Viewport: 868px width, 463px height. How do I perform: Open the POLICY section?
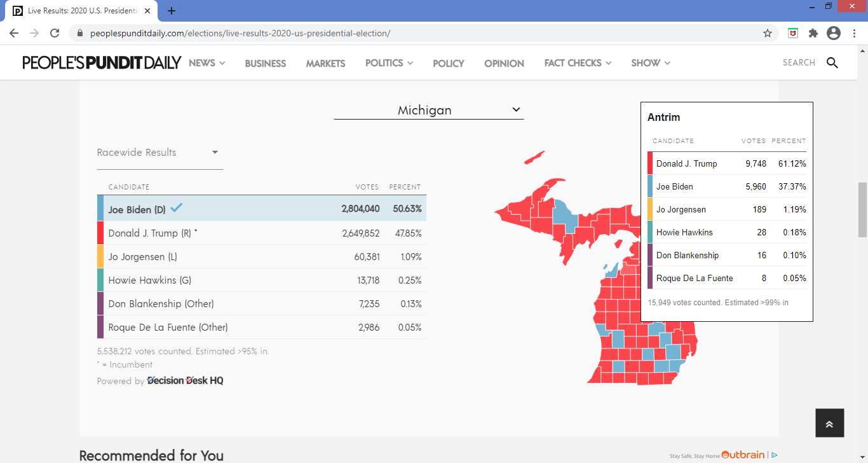[449, 64]
